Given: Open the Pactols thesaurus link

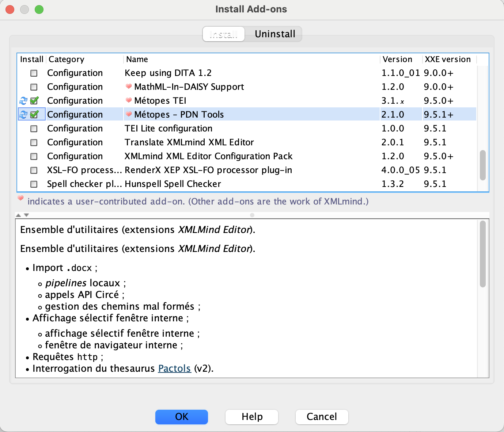Looking at the screenshot, I should 174,368.
